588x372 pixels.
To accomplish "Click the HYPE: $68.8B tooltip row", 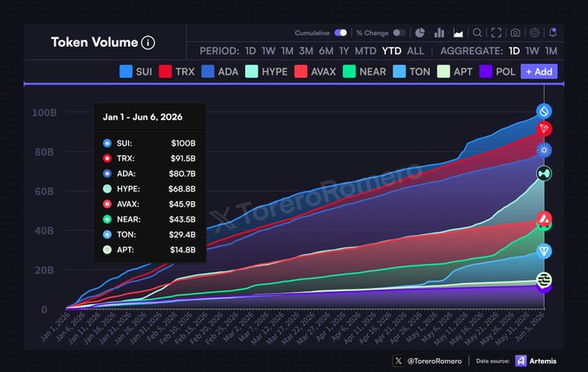I will pyautogui.click(x=149, y=189).
